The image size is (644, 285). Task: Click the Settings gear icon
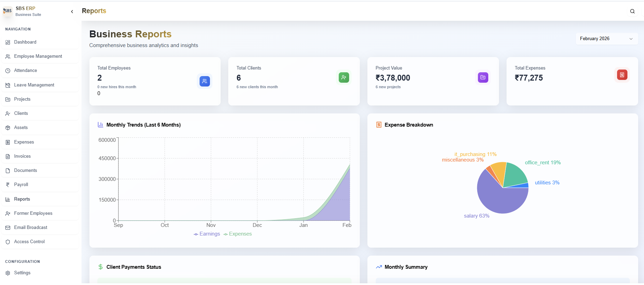pyautogui.click(x=8, y=273)
